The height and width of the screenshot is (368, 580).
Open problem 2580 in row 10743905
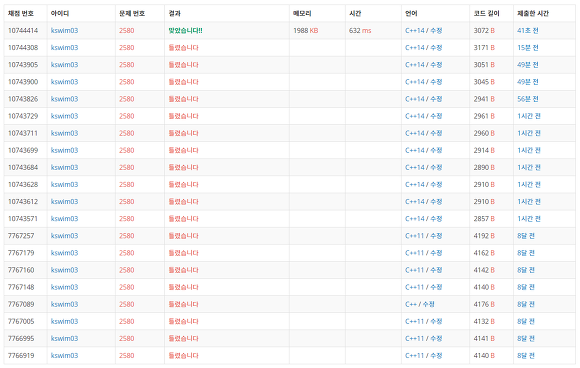pos(127,65)
